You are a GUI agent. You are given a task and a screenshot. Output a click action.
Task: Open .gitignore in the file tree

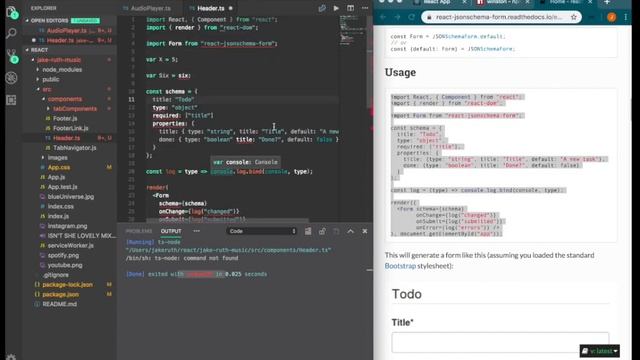pos(56,275)
